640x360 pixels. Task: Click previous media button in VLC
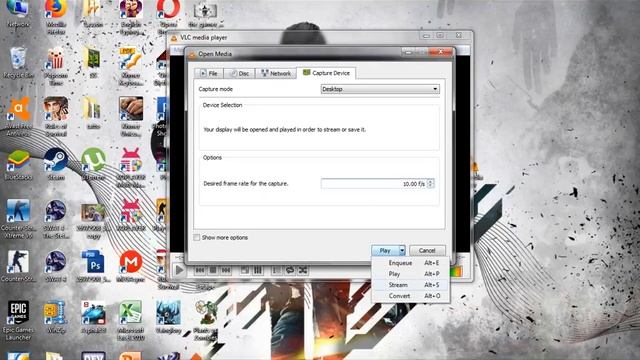200,270
